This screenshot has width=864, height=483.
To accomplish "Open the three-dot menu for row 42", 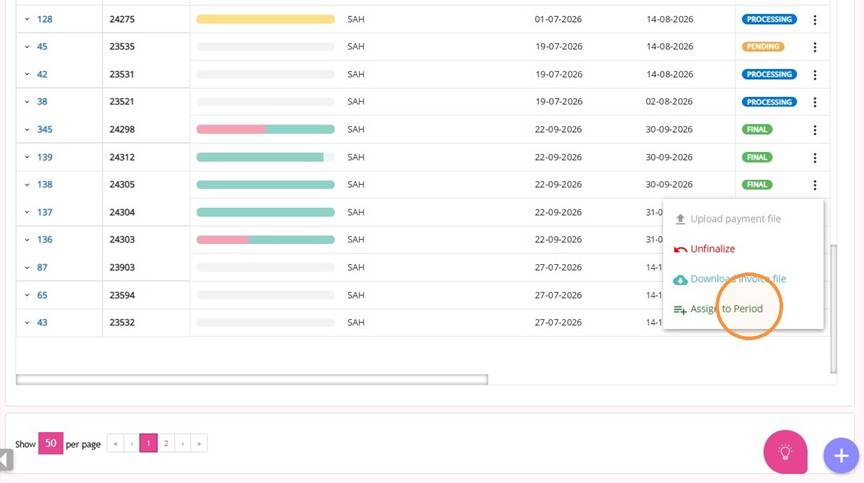I will click(x=814, y=75).
